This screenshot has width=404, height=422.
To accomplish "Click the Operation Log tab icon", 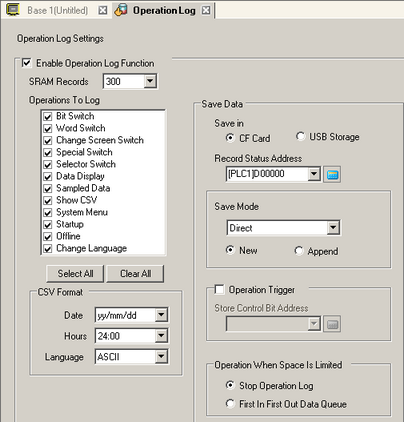I will tap(121, 10).
